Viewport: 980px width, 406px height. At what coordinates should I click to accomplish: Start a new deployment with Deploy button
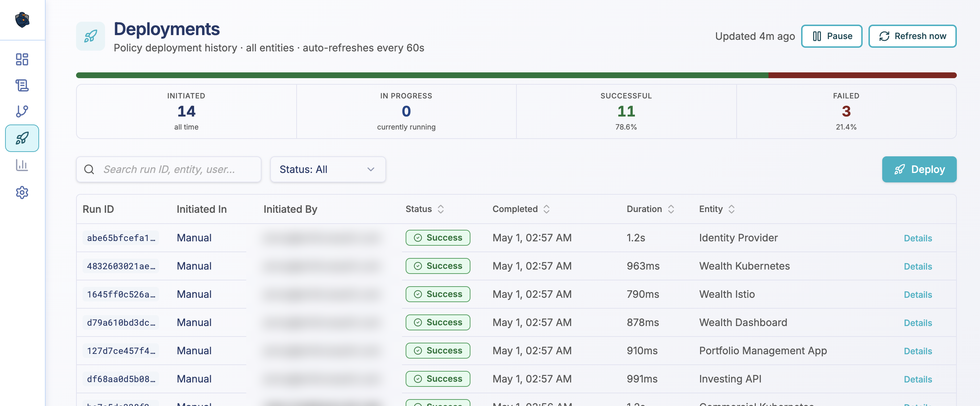click(x=919, y=169)
